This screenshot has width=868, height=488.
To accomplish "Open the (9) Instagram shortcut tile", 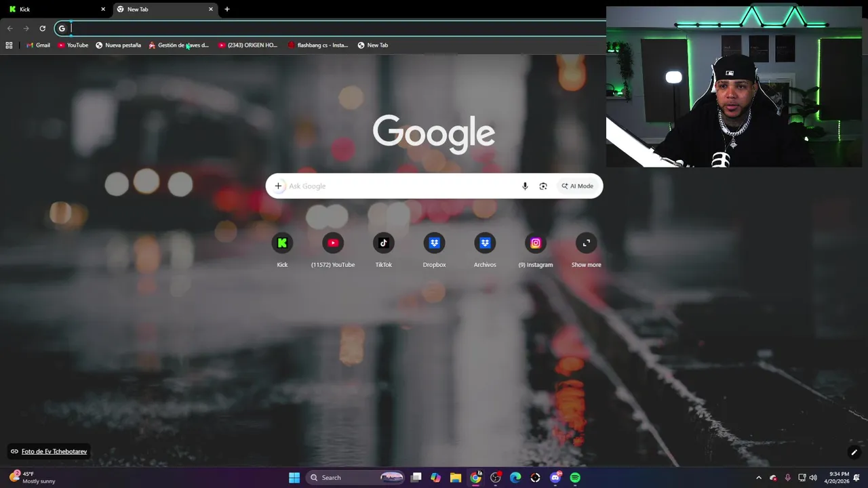I will pos(536,250).
